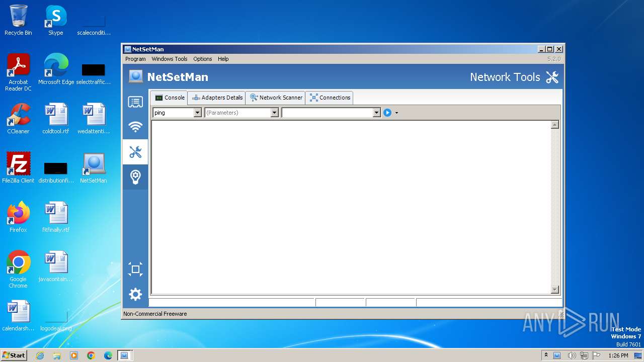Open the Windows Tools menu

pos(170,59)
